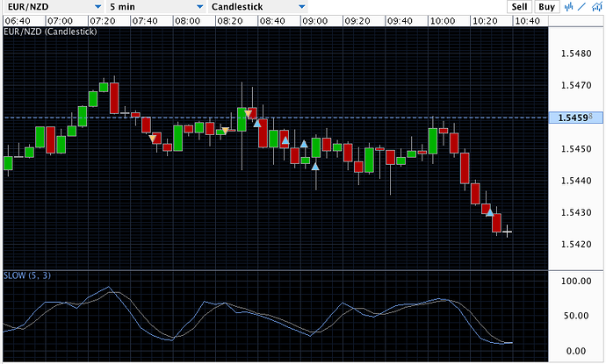Click the 1.5430 price axis label
The width and height of the screenshot is (606, 364).
pyautogui.click(x=576, y=212)
